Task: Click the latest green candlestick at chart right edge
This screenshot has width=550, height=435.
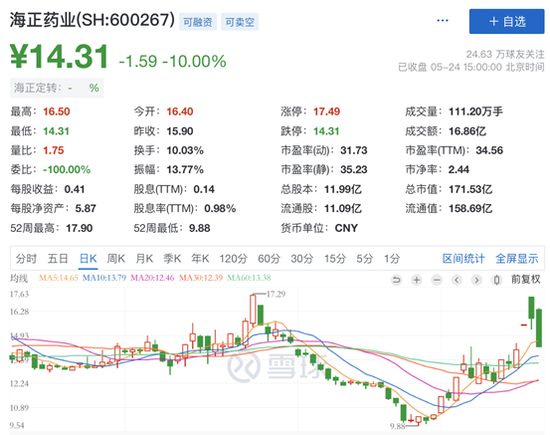Action: coord(539,328)
